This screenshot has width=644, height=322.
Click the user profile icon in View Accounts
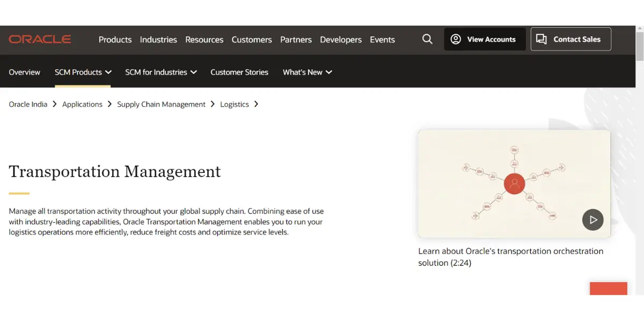coord(456,39)
